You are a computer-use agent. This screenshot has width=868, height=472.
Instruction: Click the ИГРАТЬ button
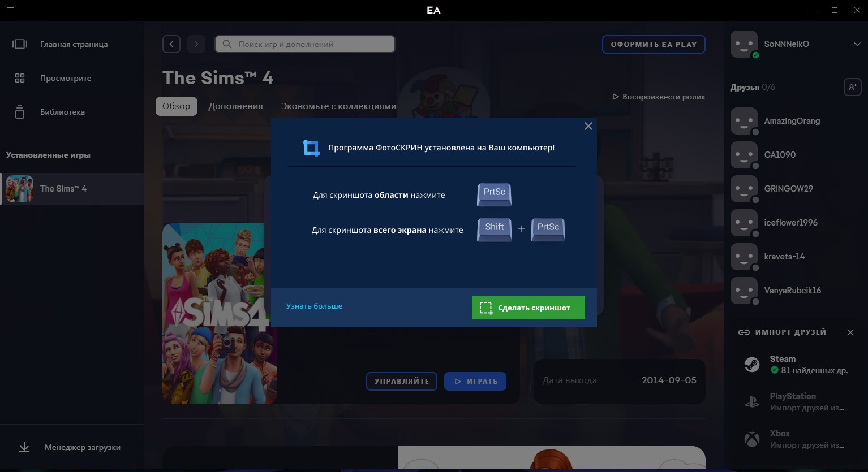pos(475,381)
